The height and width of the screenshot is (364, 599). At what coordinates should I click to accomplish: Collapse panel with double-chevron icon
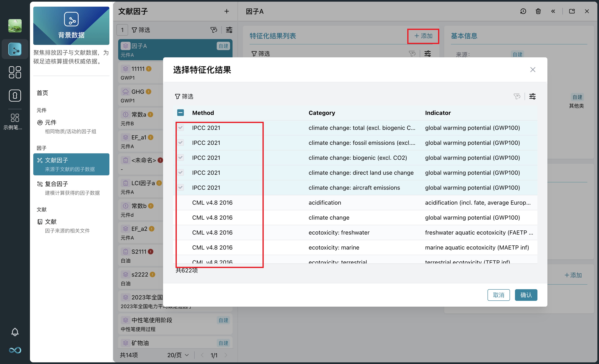click(x=553, y=11)
